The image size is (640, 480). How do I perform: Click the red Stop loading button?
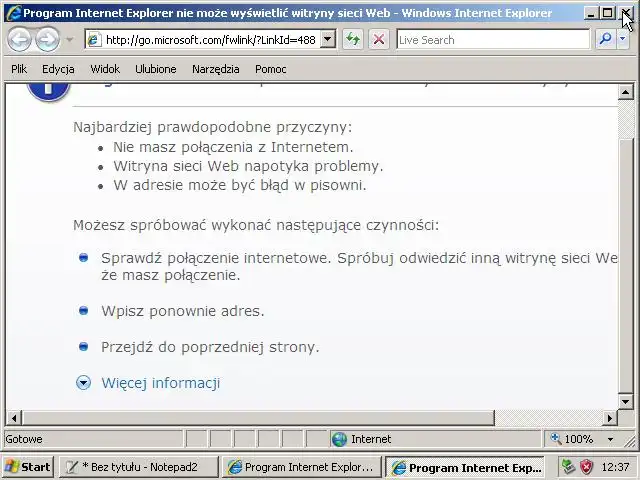point(379,40)
